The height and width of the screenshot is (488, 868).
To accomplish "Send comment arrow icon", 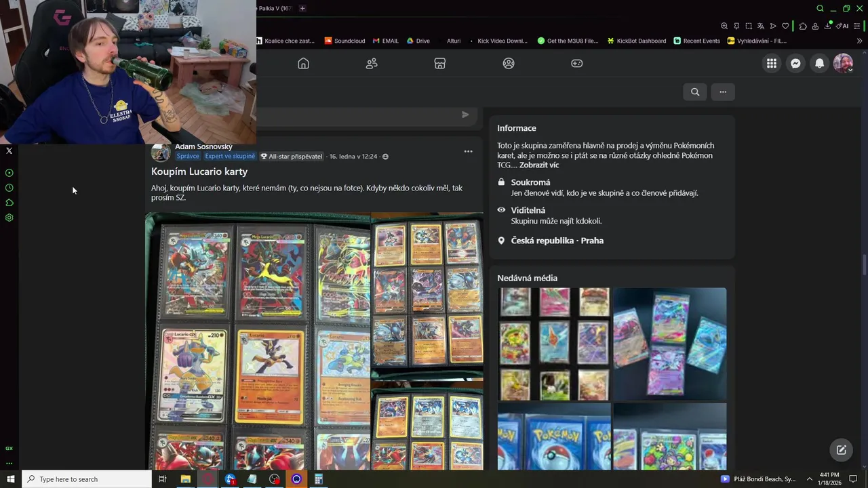I will [465, 115].
